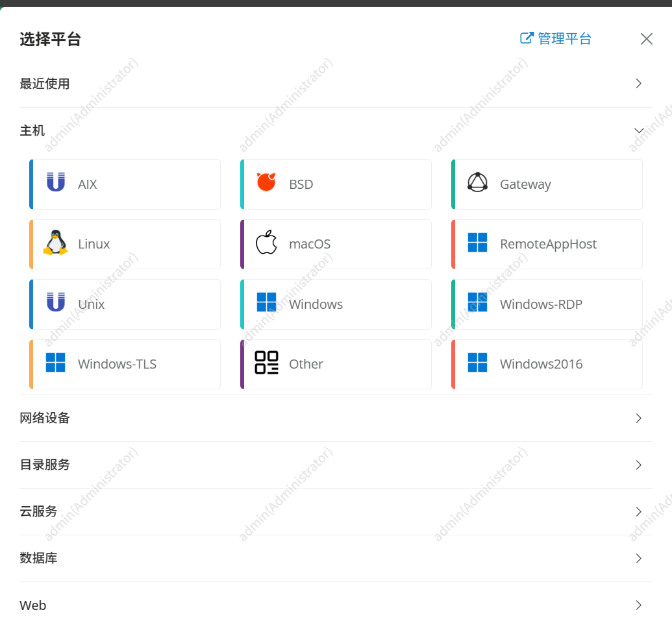Expand the 最近使用 section
The width and height of the screenshot is (672, 621).
click(336, 84)
